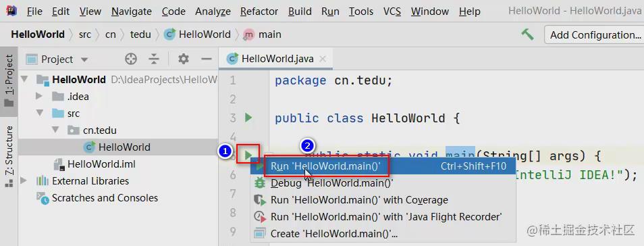Open the Run menu
The height and width of the screenshot is (246, 644).
point(330,11)
